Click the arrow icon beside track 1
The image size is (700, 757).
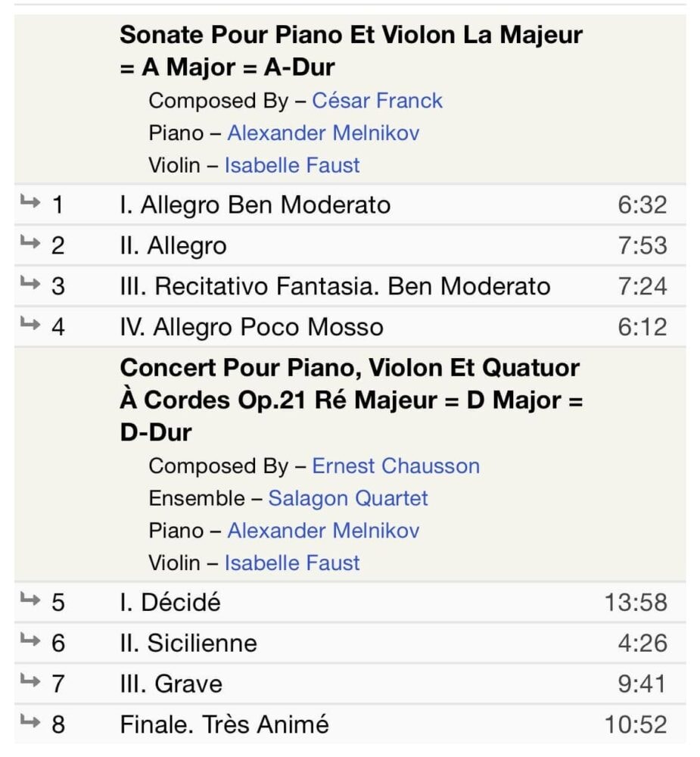pos(30,201)
